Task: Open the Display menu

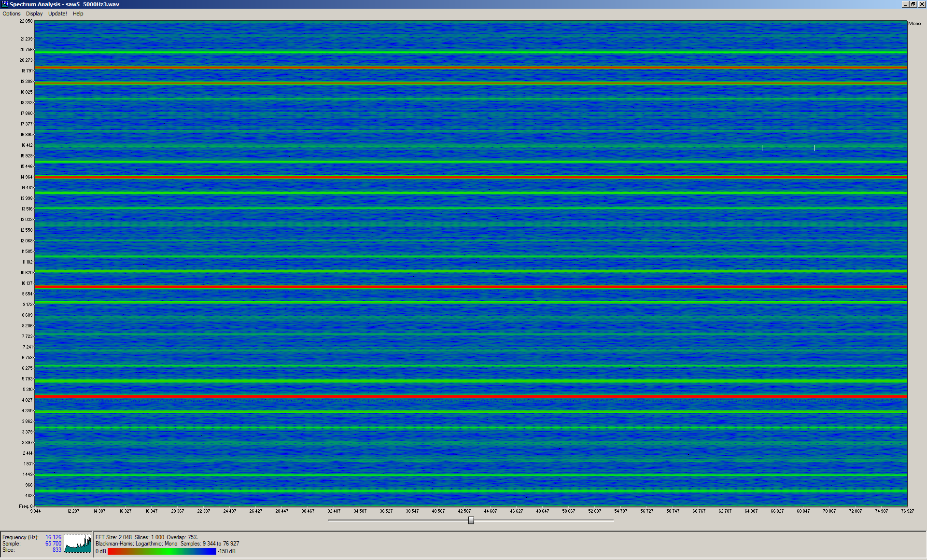Action: coord(34,14)
